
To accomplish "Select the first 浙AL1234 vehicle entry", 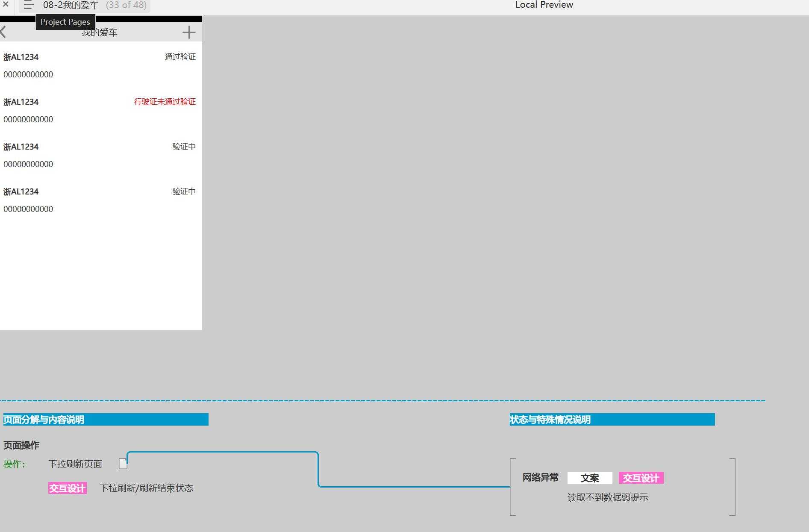I will coord(21,56).
